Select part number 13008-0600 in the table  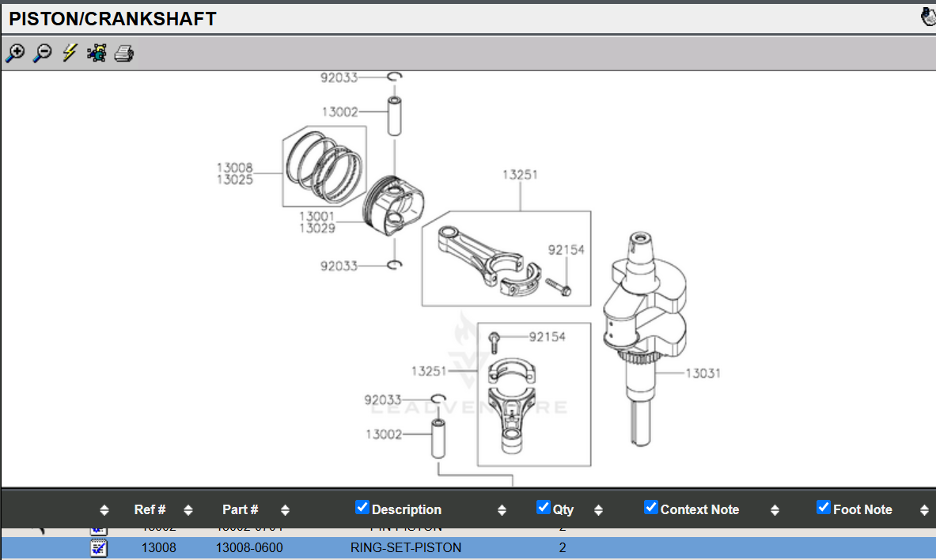pos(249,547)
